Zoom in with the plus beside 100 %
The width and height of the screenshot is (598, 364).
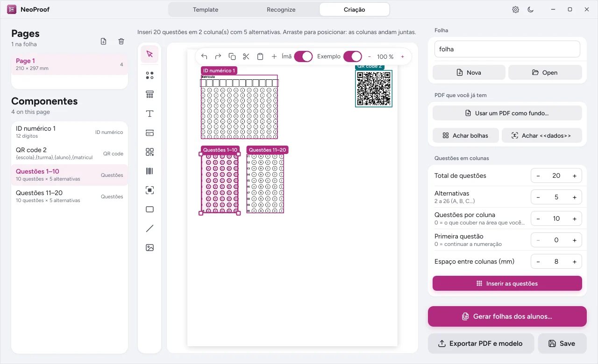click(403, 56)
